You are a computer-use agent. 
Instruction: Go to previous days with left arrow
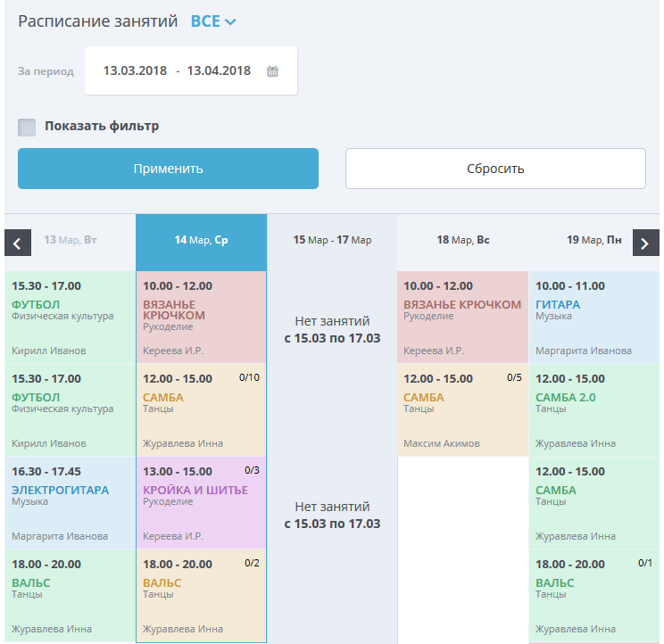18,242
